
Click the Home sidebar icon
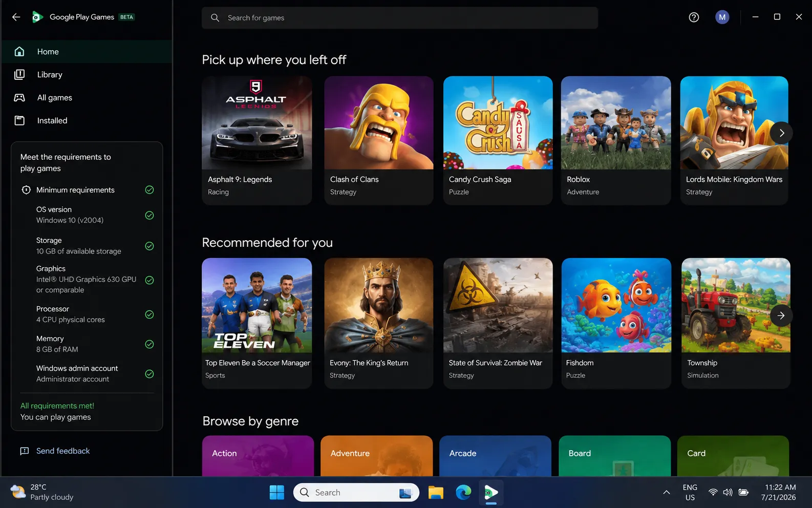click(x=19, y=51)
